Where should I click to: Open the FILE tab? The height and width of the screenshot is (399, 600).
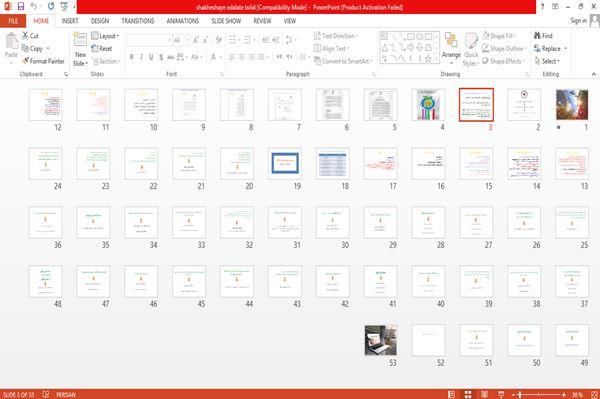(x=13, y=21)
